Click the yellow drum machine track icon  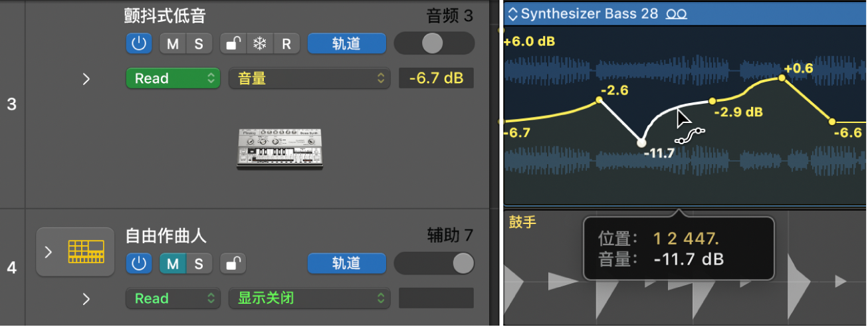86,251
